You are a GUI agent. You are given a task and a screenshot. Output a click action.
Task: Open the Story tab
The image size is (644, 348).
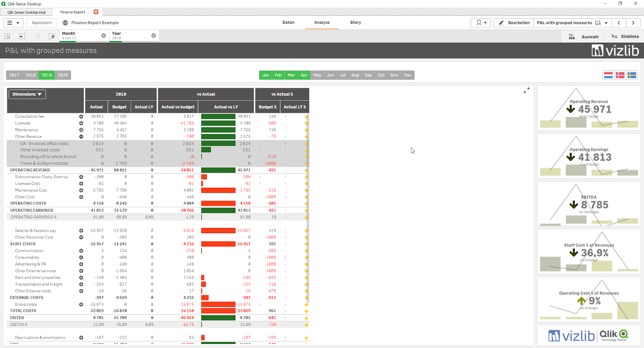pyautogui.click(x=355, y=23)
